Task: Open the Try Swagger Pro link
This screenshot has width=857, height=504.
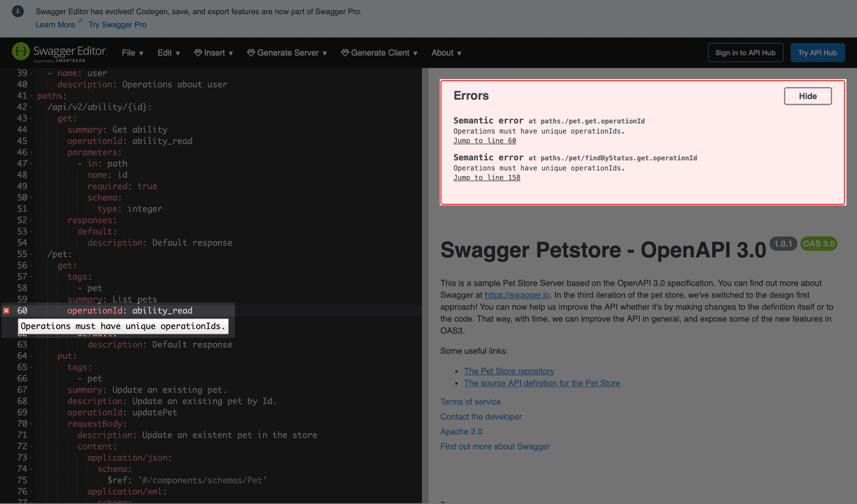Action: point(117,25)
